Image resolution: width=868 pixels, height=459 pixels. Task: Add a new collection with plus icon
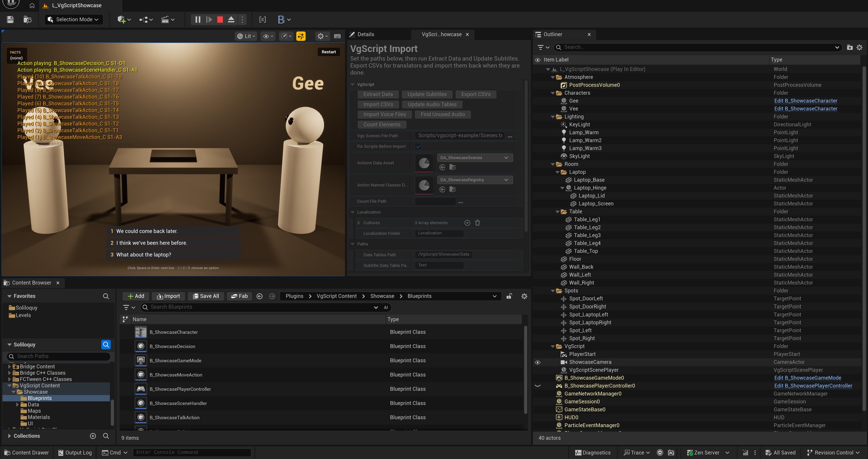92,436
